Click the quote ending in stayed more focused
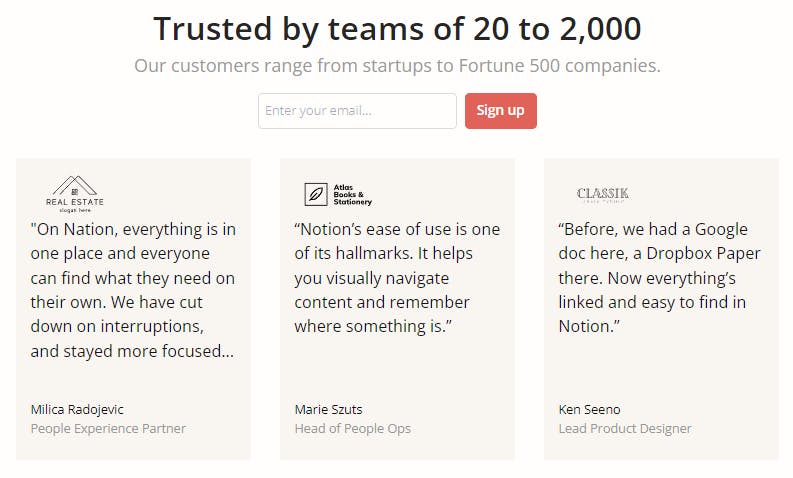 coord(133,290)
